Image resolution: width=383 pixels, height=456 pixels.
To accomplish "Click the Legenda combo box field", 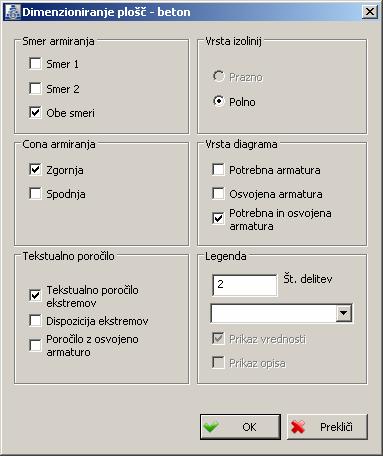I will click(281, 313).
